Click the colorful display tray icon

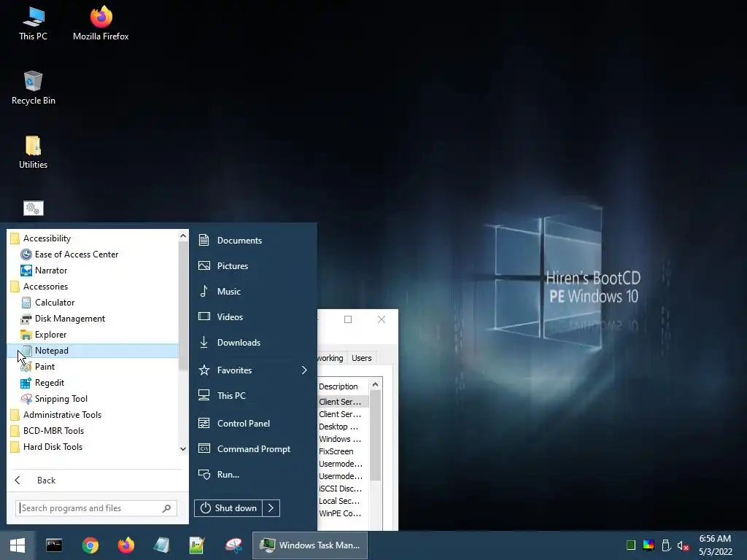649,545
